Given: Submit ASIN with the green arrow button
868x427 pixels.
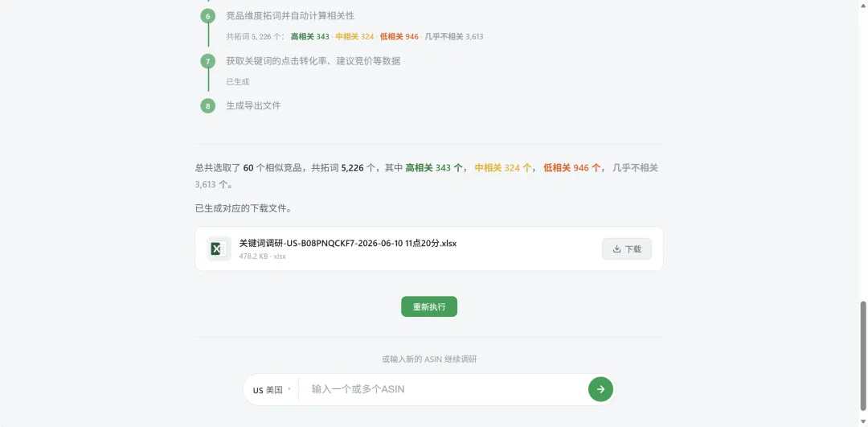Looking at the screenshot, I should pyautogui.click(x=600, y=389).
